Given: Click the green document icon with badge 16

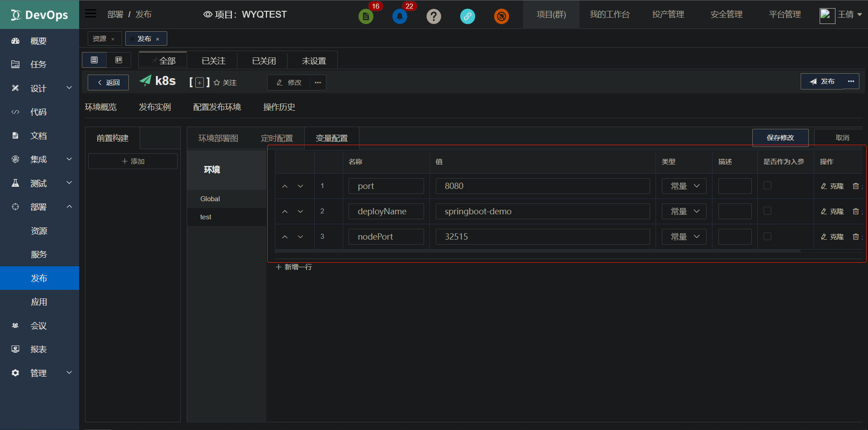Looking at the screenshot, I should click(x=366, y=15).
